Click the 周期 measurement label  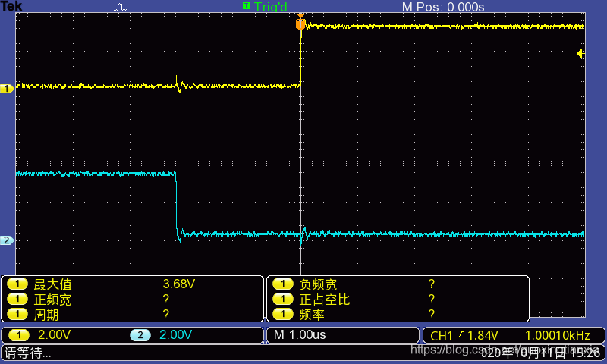point(46,315)
